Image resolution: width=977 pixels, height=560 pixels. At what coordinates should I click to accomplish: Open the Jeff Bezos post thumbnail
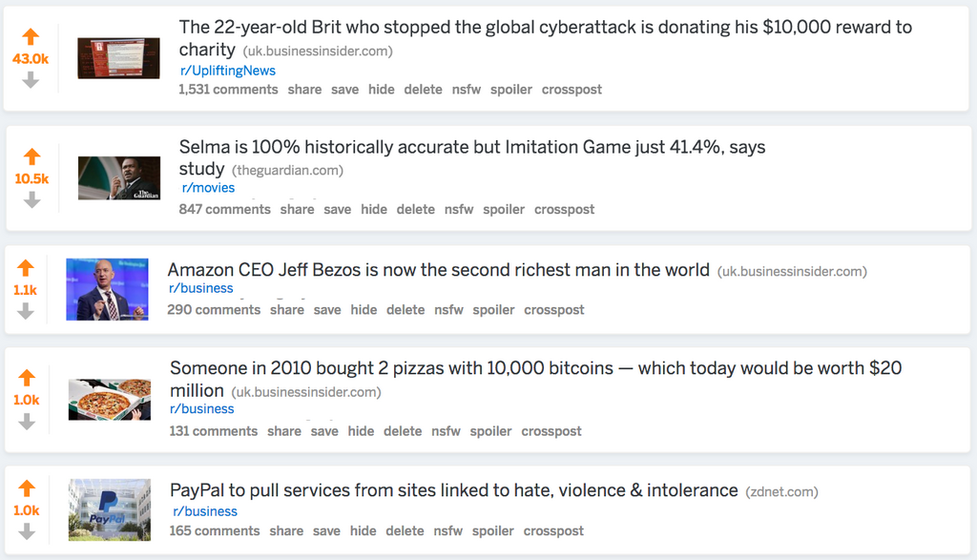(107, 289)
